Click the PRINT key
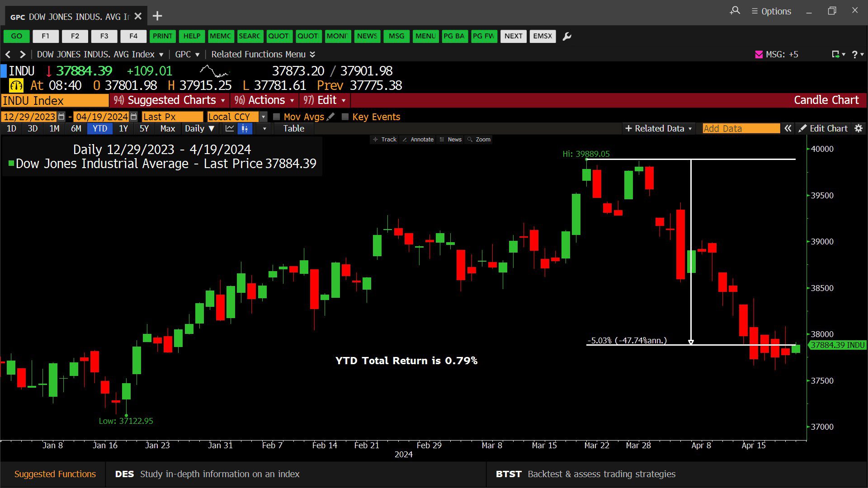This screenshot has width=868, height=488. coord(162,36)
